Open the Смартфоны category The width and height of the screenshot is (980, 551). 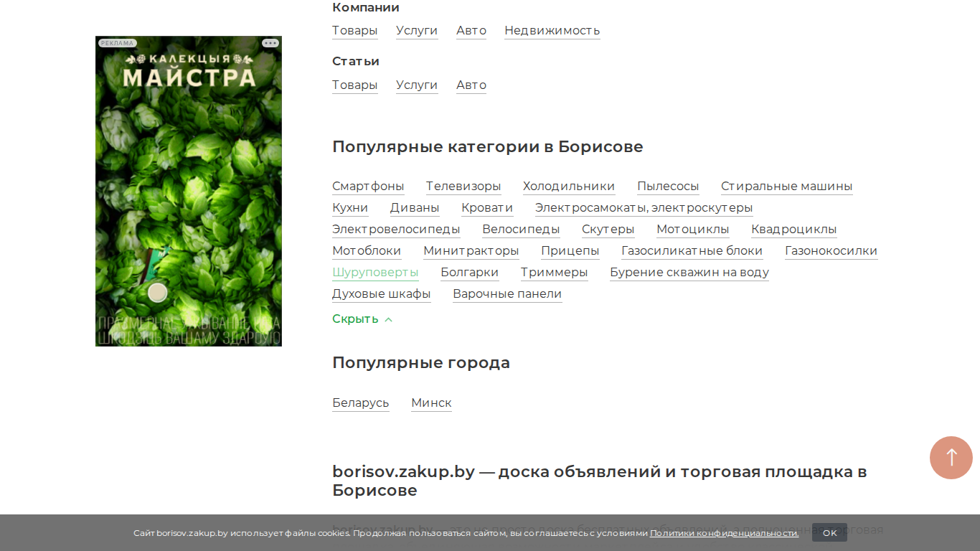(x=368, y=187)
